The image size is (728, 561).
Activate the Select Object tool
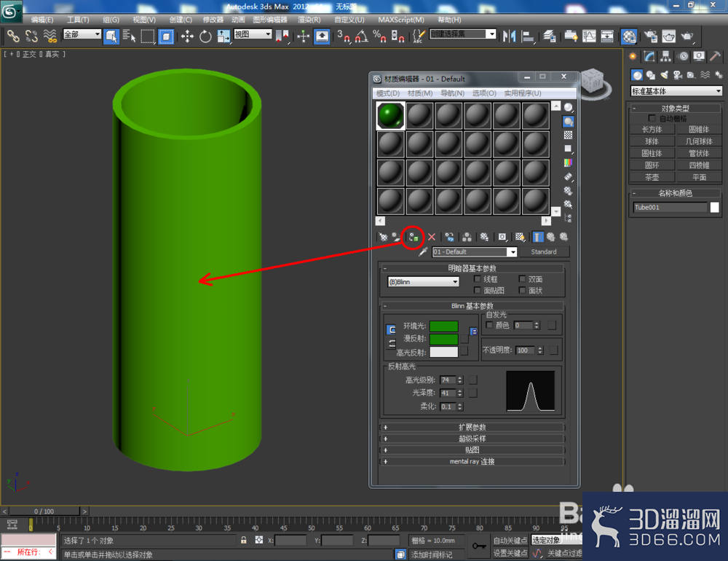(111, 36)
